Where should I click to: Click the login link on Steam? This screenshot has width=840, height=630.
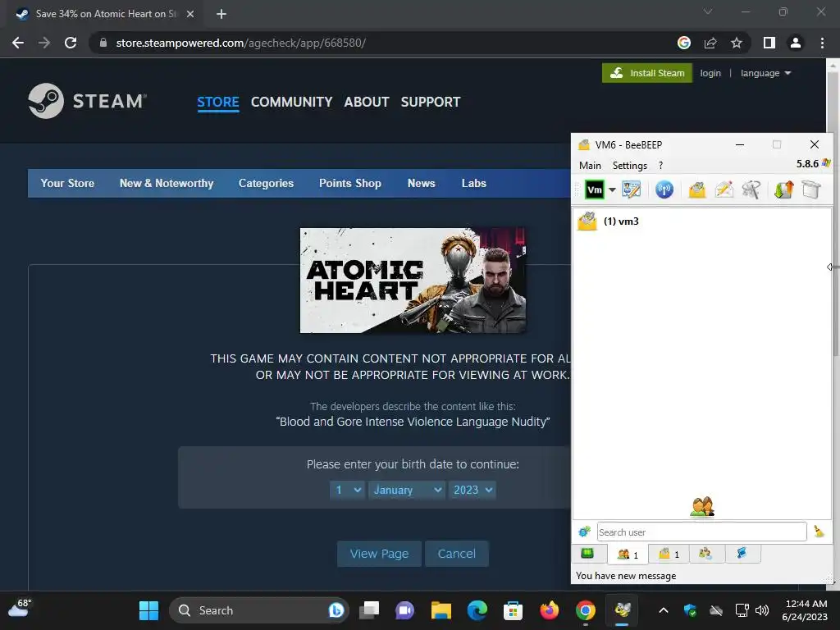click(710, 73)
